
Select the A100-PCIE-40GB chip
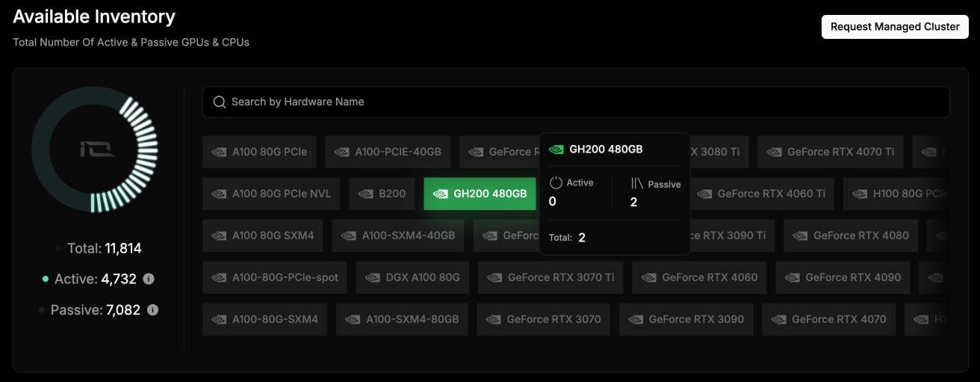click(x=388, y=152)
